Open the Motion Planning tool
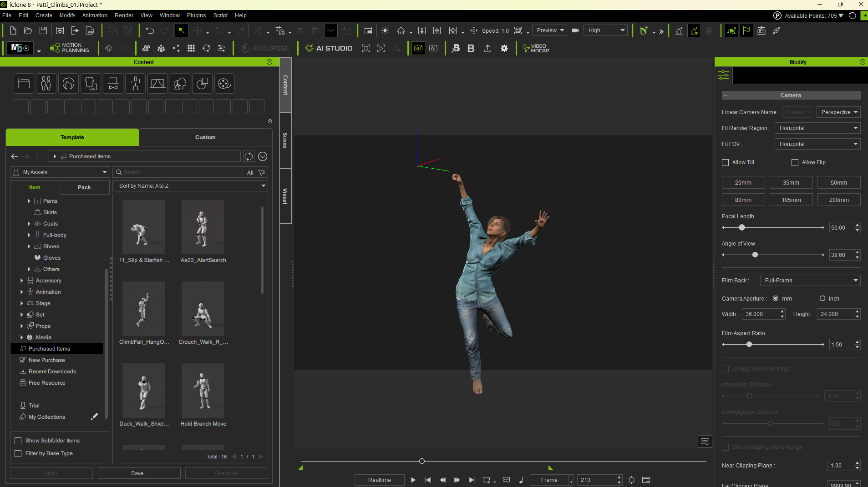This screenshot has height=487, width=868. [x=70, y=48]
